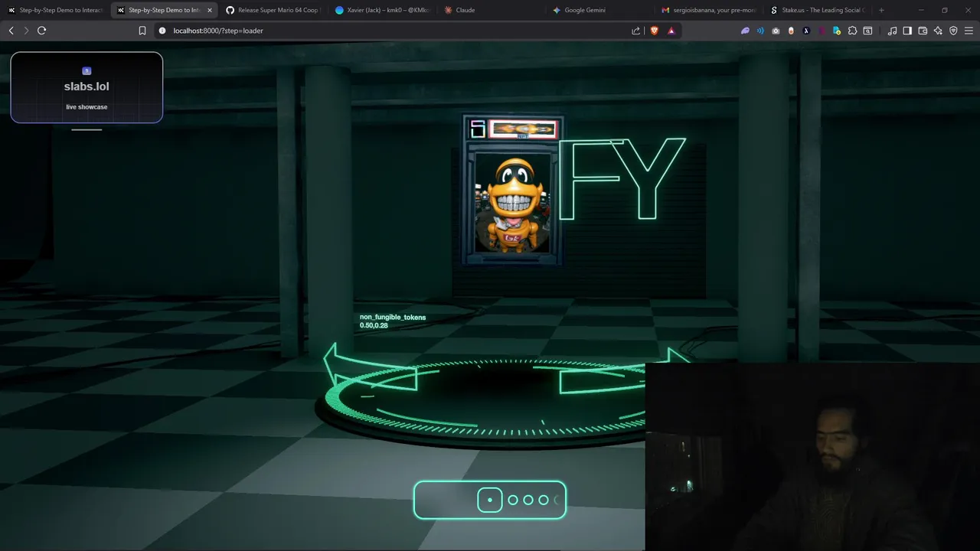Open the Brave Wallet icon

[x=923, y=31]
